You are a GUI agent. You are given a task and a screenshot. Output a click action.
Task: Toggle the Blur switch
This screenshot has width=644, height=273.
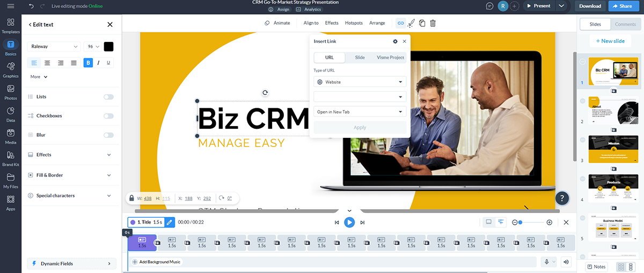click(108, 135)
